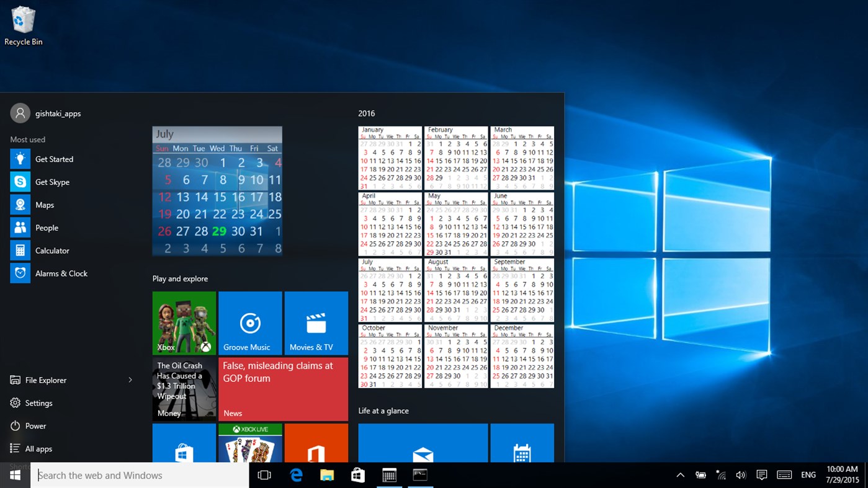Screen dimensions: 868x488
Task: Open the pinned Command Prompt on the taskbar
Action: coord(420,474)
